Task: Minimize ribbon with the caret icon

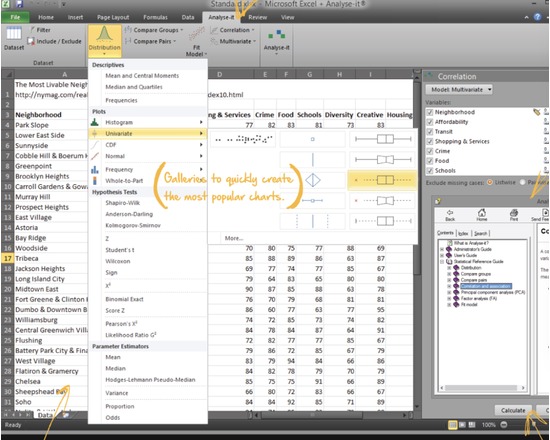Action: (526, 17)
